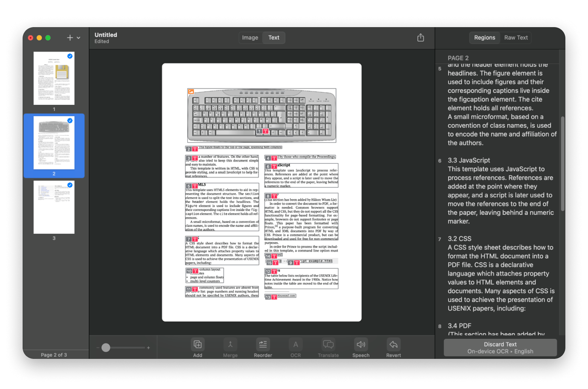Image resolution: width=588 pixels, height=389 pixels.
Task: Uncheck the selection checkmark on page 1 thumbnail
Action: [69, 56]
